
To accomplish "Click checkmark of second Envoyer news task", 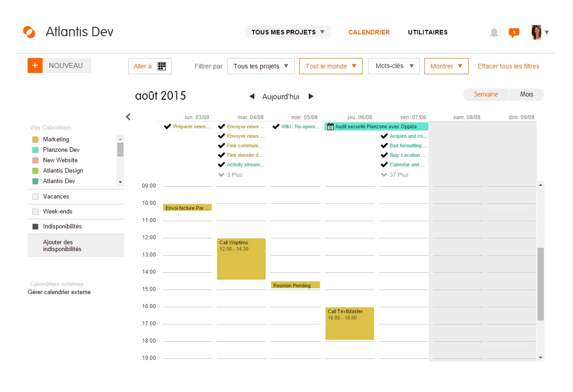I will (x=221, y=136).
